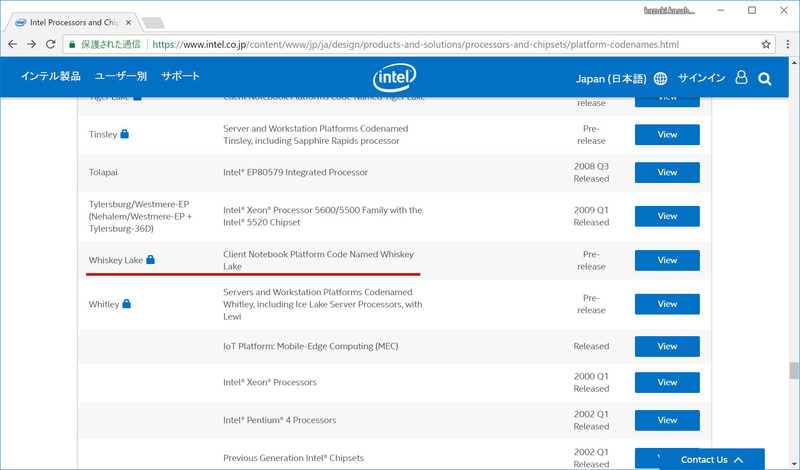This screenshot has height=470, width=800.
Task: Select Japan (日本語) region selector
Action: pos(612,78)
